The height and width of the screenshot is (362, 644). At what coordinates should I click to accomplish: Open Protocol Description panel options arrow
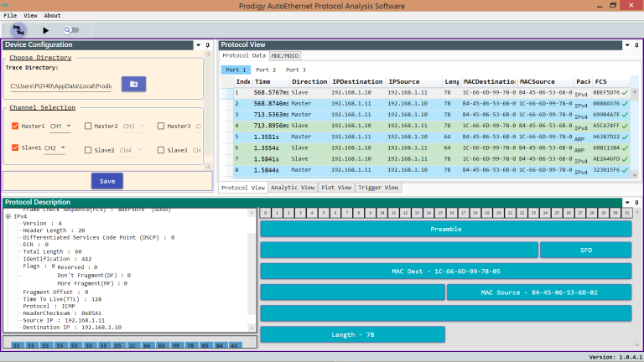click(x=627, y=202)
